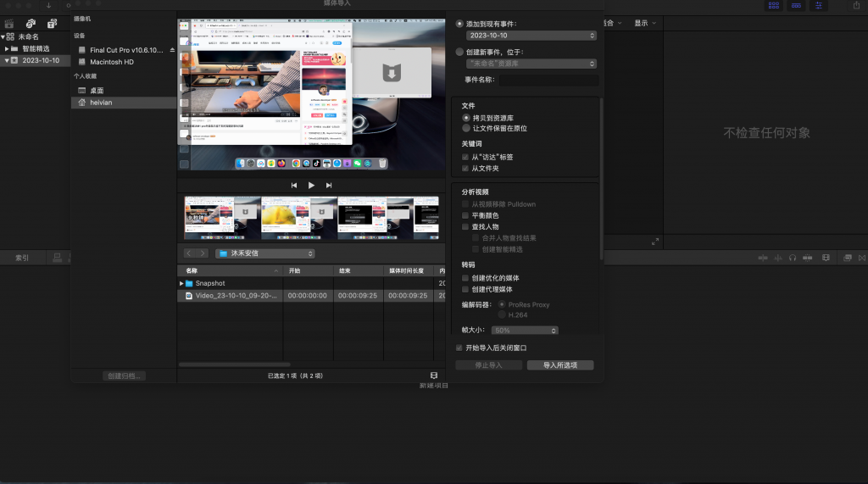Enable 创建优化的媒体 checkbox
Viewport: 868px width, 484px height.
465,278
